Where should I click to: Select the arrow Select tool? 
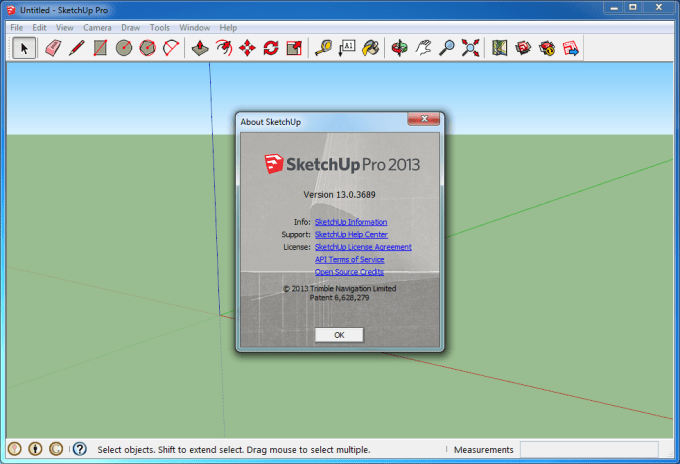click(24, 48)
